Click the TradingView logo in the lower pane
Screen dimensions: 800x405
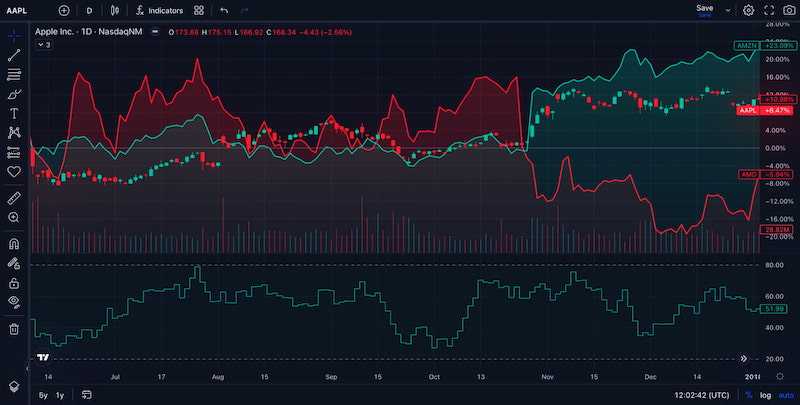click(43, 358)
